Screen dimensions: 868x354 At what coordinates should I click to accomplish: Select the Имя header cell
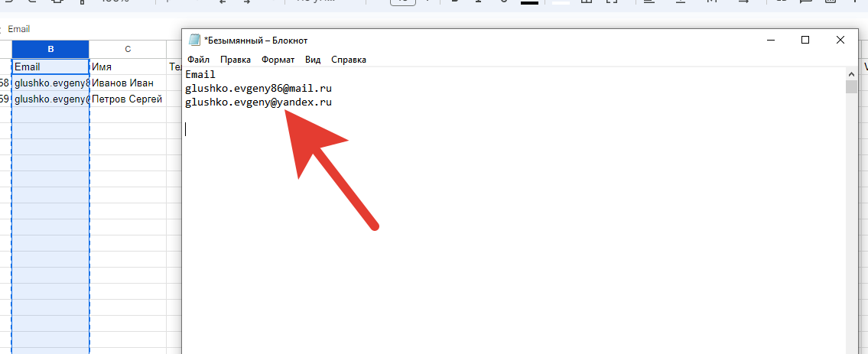pos(128,67)
